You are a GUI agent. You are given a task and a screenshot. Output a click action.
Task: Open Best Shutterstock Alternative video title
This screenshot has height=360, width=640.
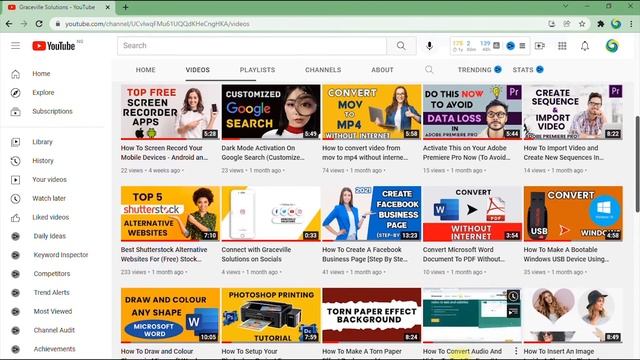164,254
